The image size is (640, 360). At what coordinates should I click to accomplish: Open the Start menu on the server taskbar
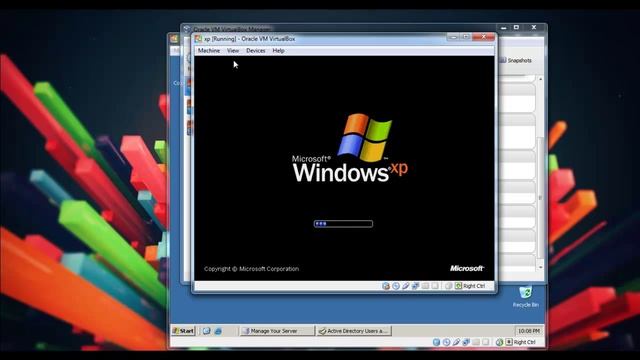pyautogui.click(x=183, y=331)
